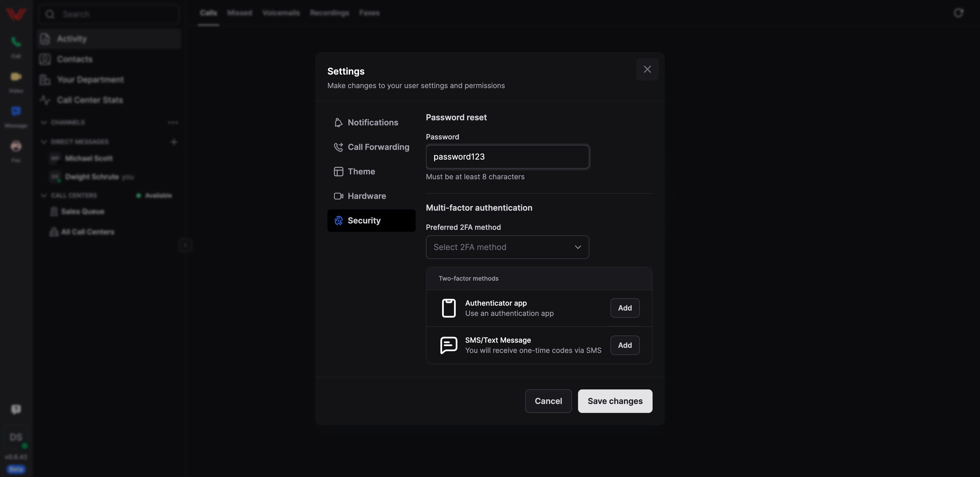
Task: Click the 2FA dropdown chevron arrow
Action: coord(578,247)
